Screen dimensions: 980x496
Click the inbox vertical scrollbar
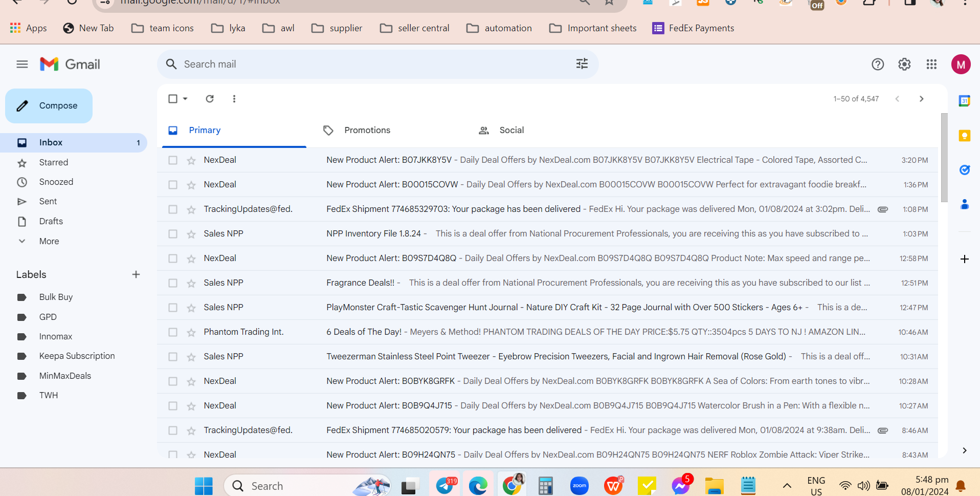click(x=944, y=158)
